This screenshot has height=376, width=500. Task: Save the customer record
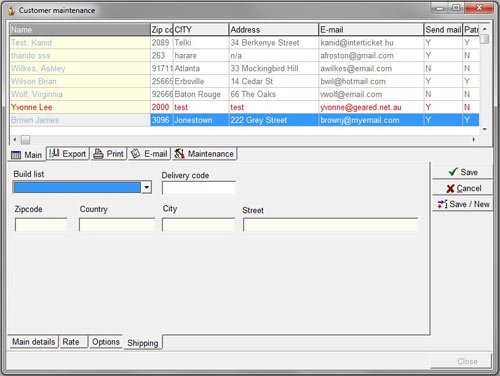[x=463, y=172]
